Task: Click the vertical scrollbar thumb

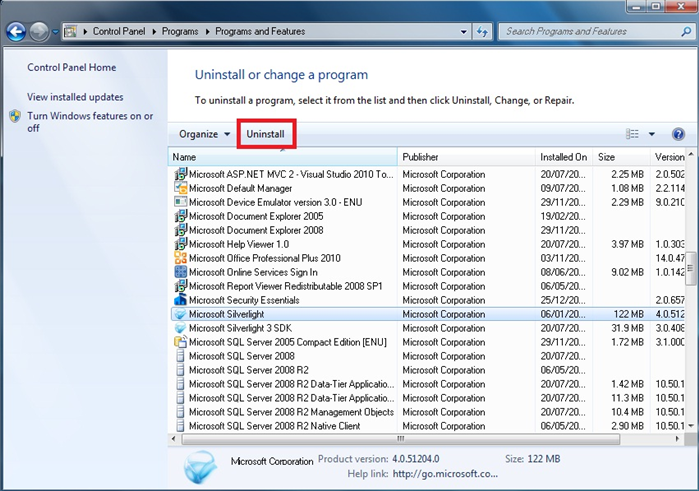Action: pos(691,268)
